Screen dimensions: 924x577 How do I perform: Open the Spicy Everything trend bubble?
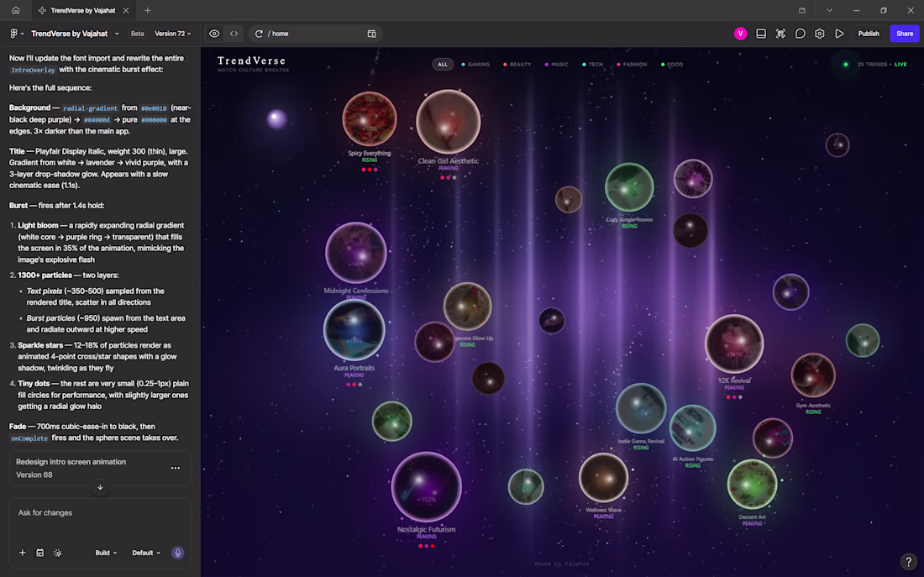click(x=370, y=119)
